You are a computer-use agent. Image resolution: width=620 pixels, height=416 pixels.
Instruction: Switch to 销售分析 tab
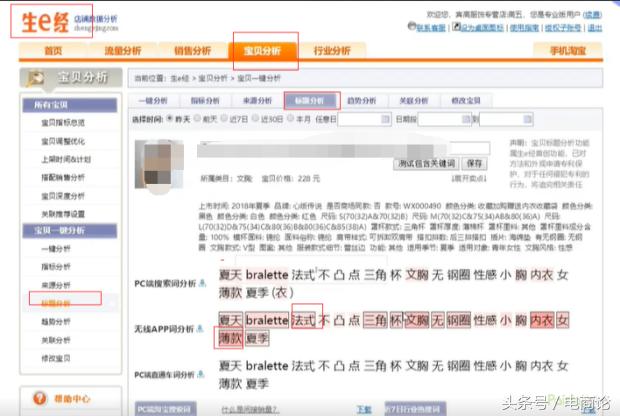click(x=192, y=51)
